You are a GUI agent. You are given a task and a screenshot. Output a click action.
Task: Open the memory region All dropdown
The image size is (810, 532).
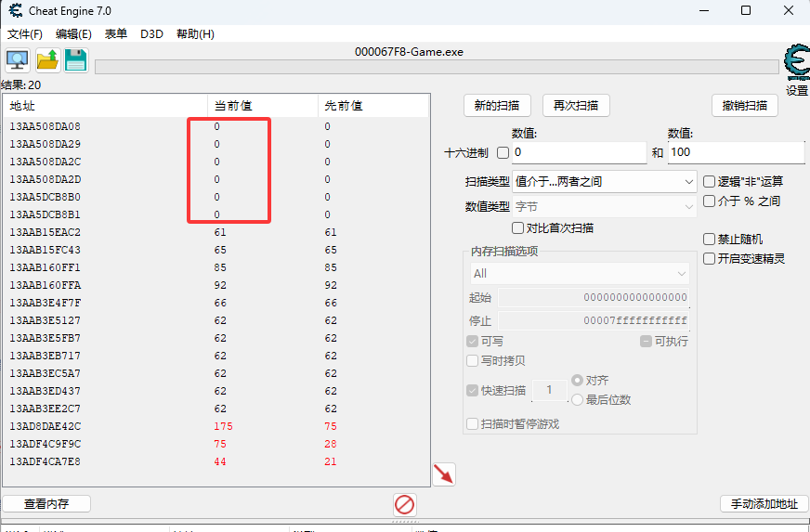580,274
